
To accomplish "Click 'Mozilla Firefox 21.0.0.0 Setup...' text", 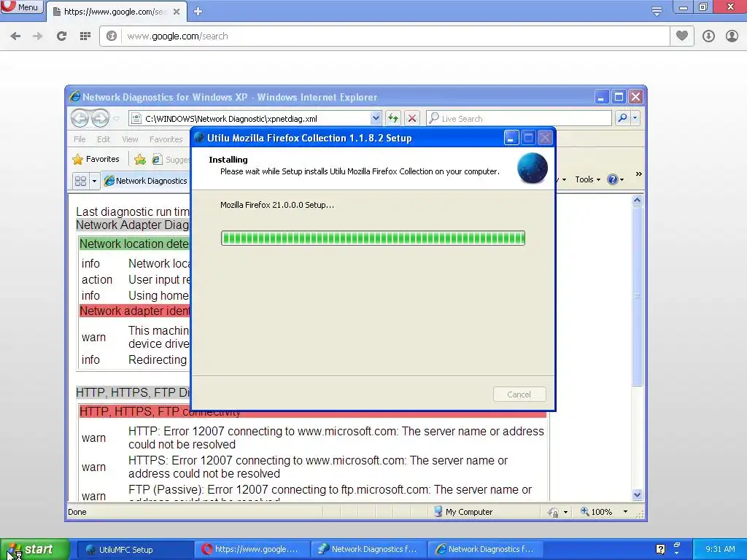I will click(277, 205).
